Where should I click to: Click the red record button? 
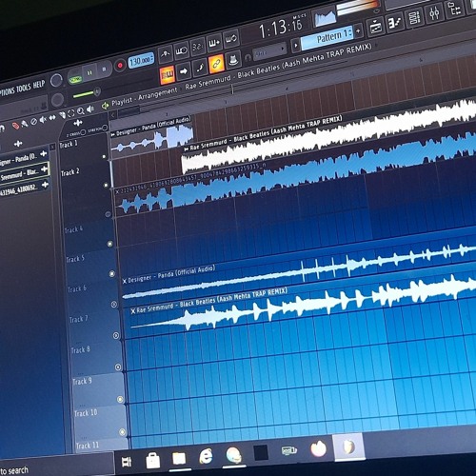click(120, 66)
